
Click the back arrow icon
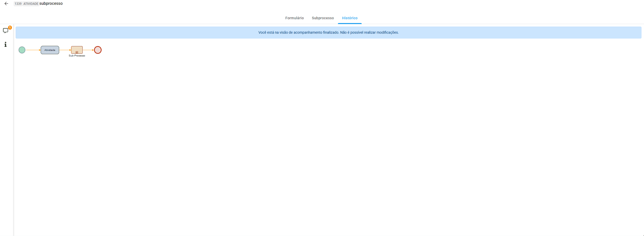[x=6, y=4]
